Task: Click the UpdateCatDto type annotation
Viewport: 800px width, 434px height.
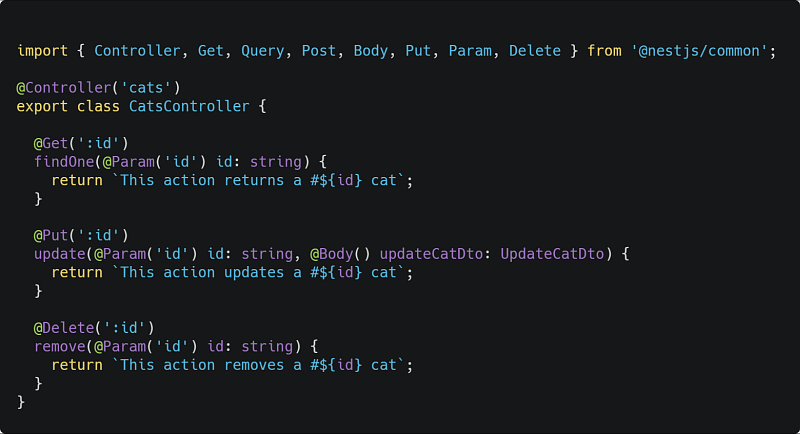Action: 552,254
